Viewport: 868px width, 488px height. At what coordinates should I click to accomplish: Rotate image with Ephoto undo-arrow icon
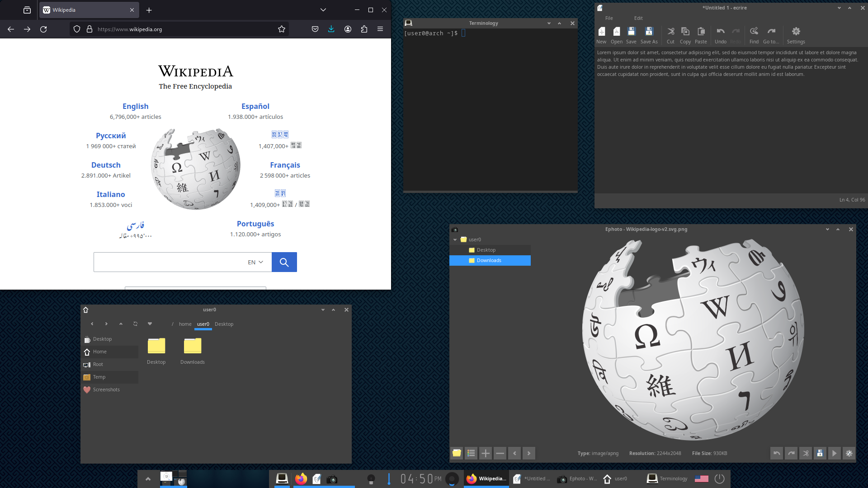point(777,453)
